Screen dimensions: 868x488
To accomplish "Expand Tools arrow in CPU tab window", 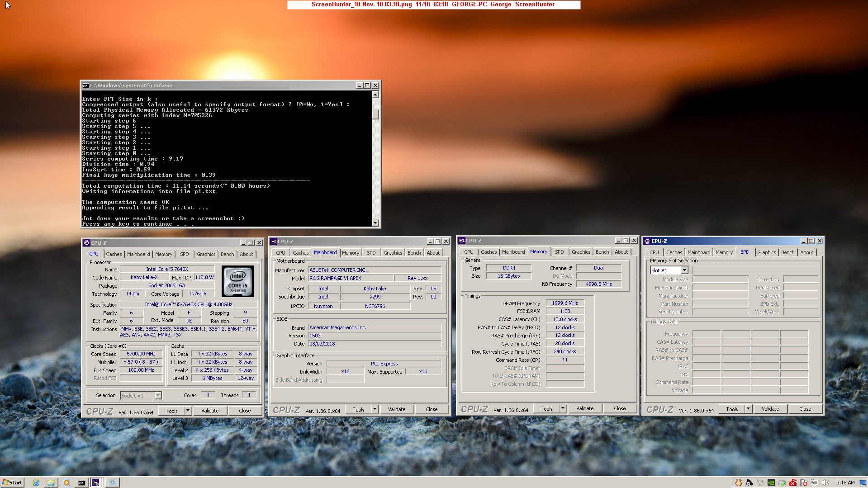I will coord(188,411).
